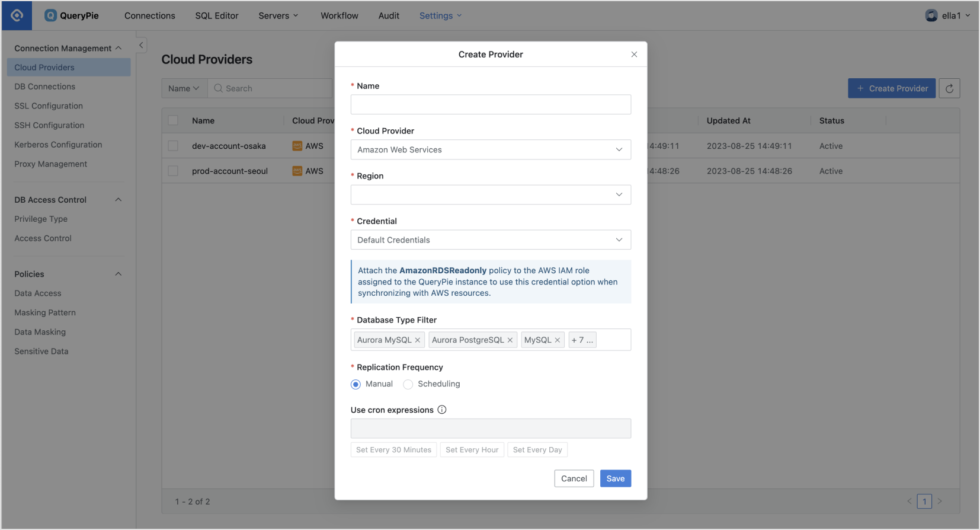Open the Region dropdown

click(x=491, y=194)
